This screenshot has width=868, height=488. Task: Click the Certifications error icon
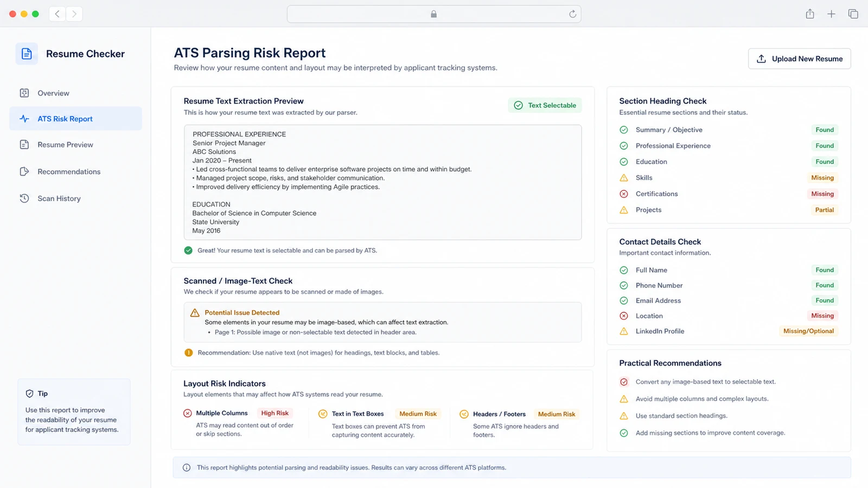[x=624, y=194]
